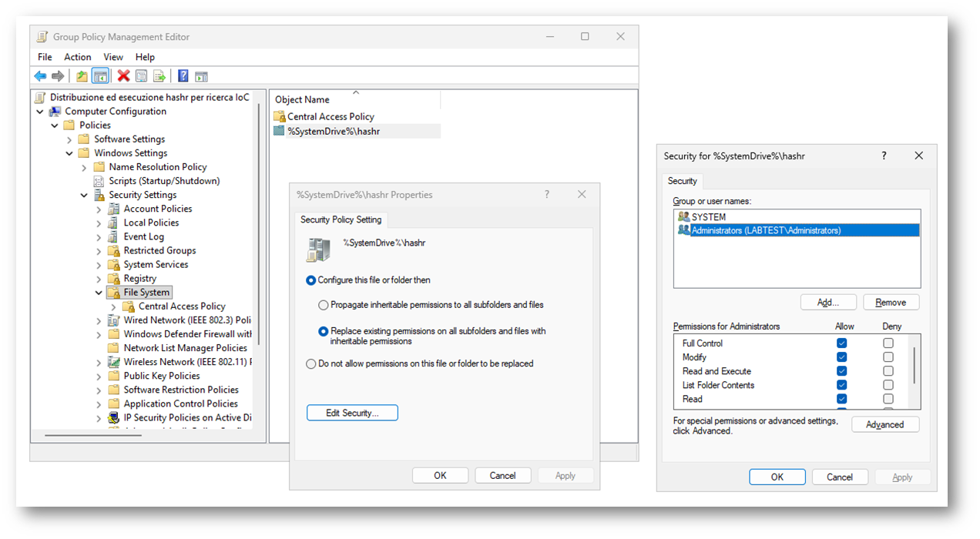Viewport: 980px width, 539px height.
Task: Click the Up One Level folder icon
Action: coord(82,76)
